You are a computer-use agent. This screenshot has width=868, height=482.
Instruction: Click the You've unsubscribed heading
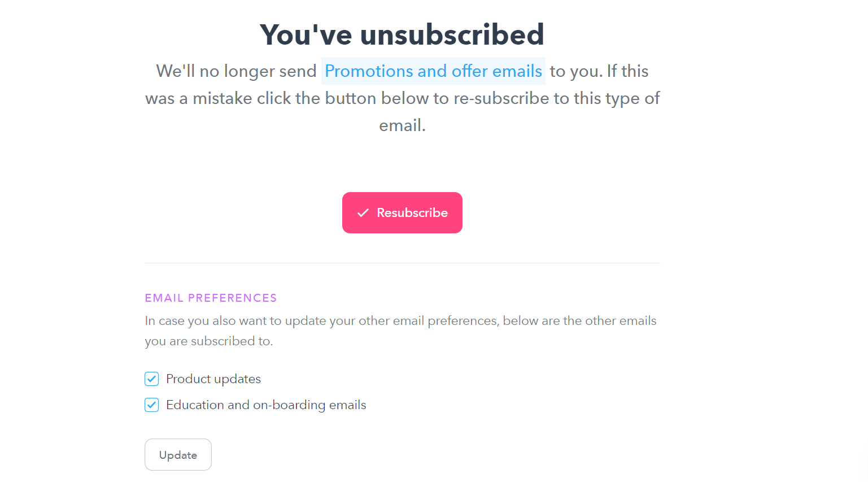(402, 34)
